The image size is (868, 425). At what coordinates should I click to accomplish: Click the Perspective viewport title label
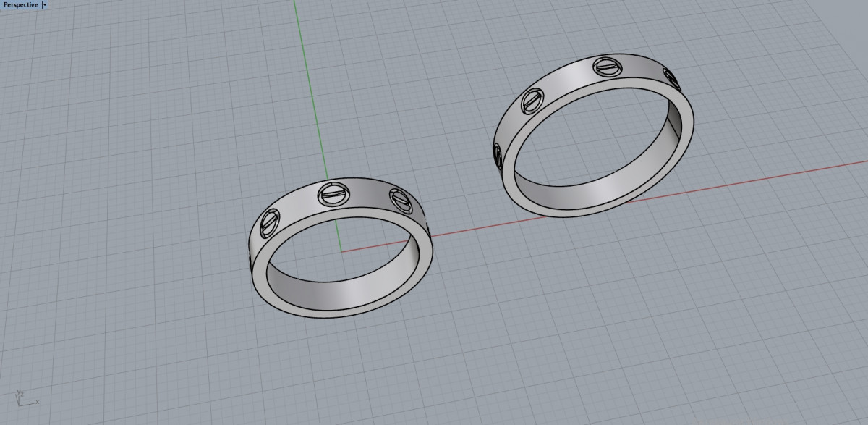[x=20, y=4]
